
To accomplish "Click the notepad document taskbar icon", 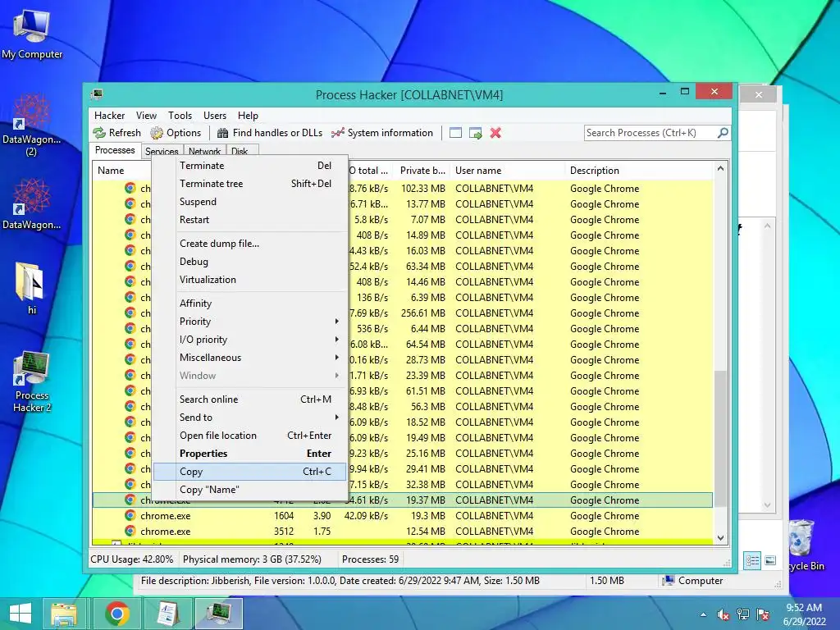I will (x=167, y=614).
